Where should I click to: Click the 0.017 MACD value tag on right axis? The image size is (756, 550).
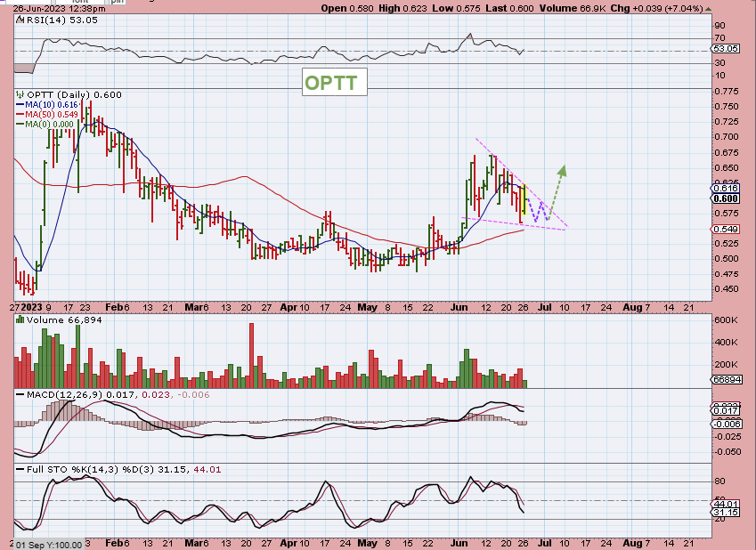(x=726, y=410)
